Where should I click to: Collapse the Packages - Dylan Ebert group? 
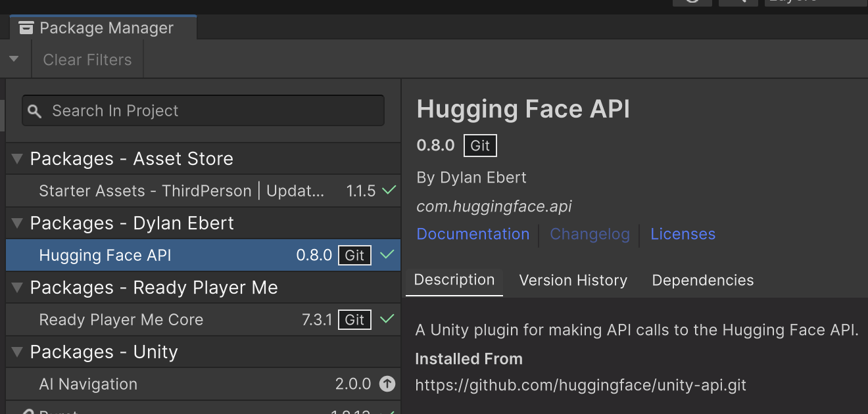(x=18, y=223)
